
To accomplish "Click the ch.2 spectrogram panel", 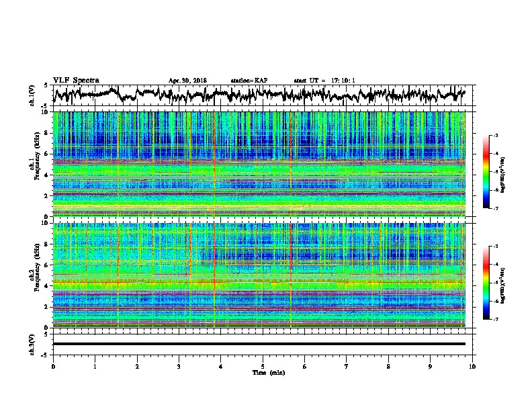I will (259, 275).
